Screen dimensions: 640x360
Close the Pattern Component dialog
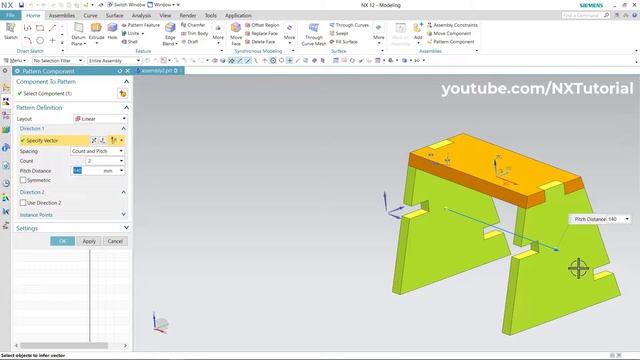pyautogui.click(x=127, y=71)
